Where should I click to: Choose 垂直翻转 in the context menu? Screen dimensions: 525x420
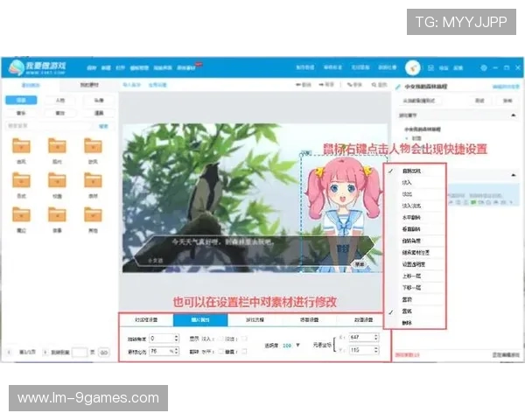pyautogui.click(x=415, y=229)
